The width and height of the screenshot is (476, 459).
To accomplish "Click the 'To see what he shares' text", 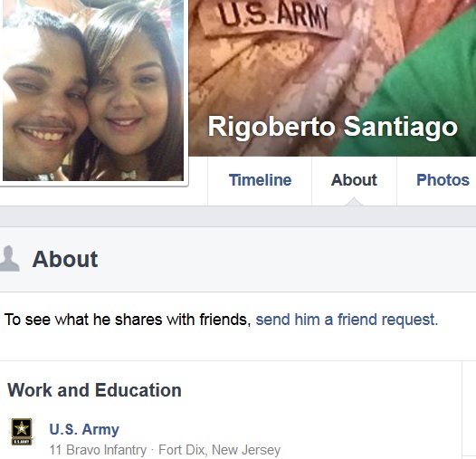I will 128,320.
